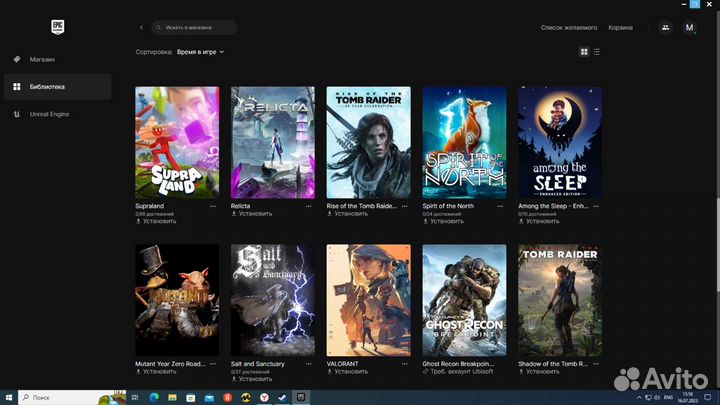Open Task View on the taskbar
The width and height of the screenshot is (720, 405).
(135, 397)
